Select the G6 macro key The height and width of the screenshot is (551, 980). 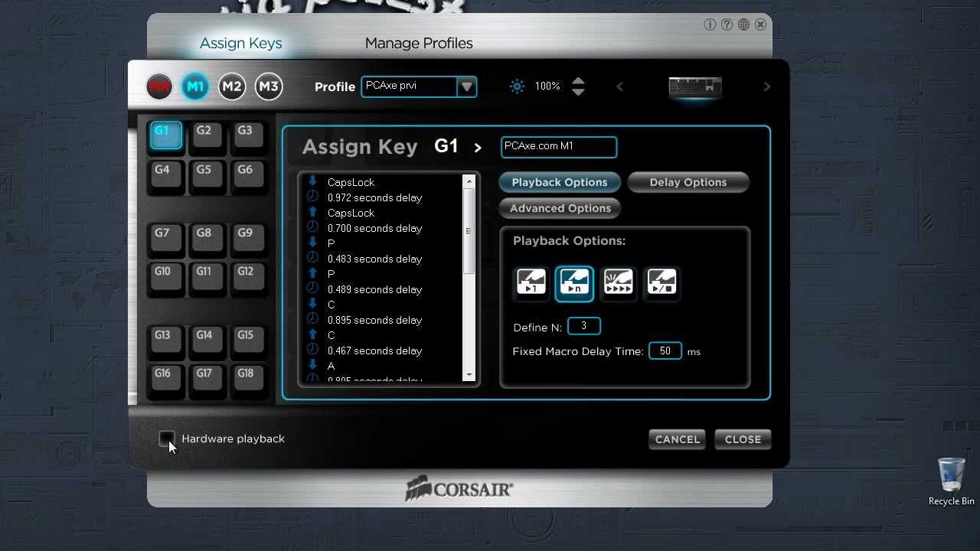tap(249, 174)
